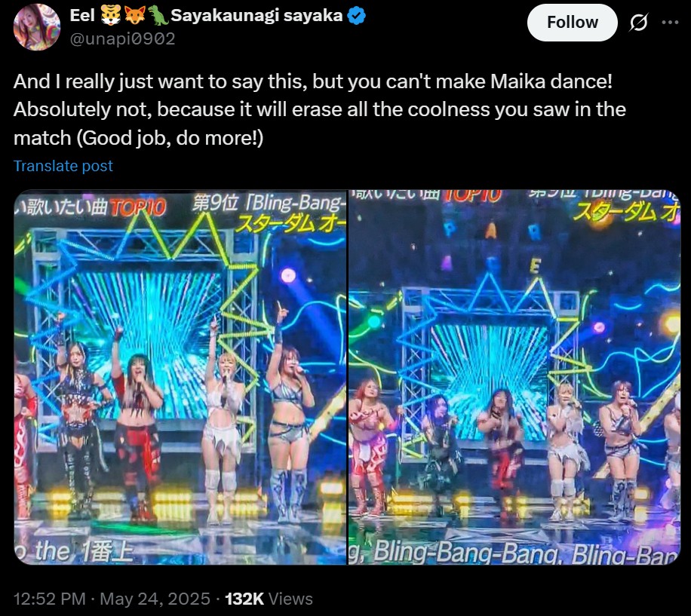The height and width of the screenshot is (616, 691).
Task: Click the tweet text about Maika dancing
Action: click(x=320, y=109)
